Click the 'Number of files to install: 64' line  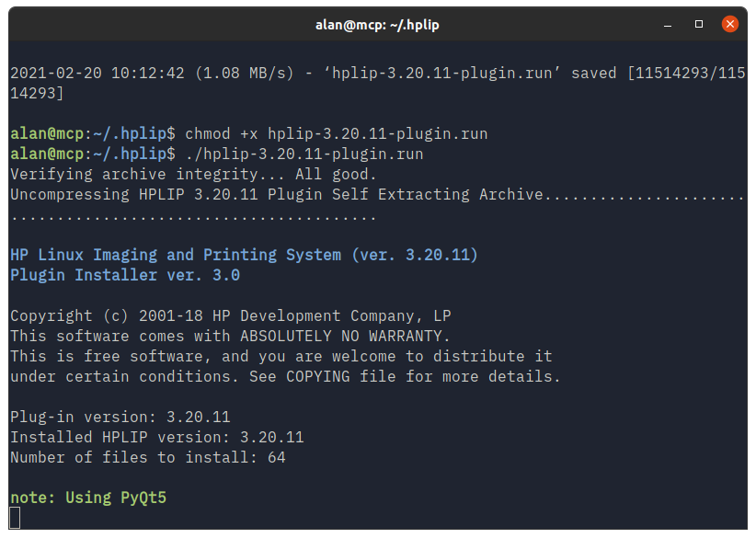(148, 457)
